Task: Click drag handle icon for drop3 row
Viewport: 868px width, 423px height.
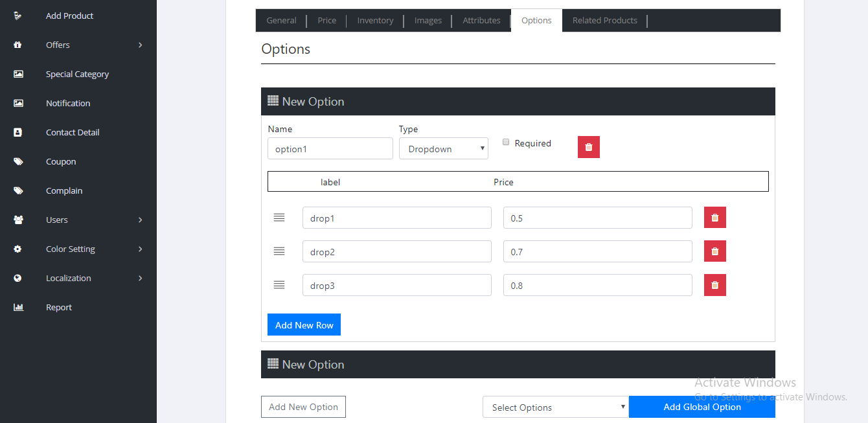Action: point(279,285)
